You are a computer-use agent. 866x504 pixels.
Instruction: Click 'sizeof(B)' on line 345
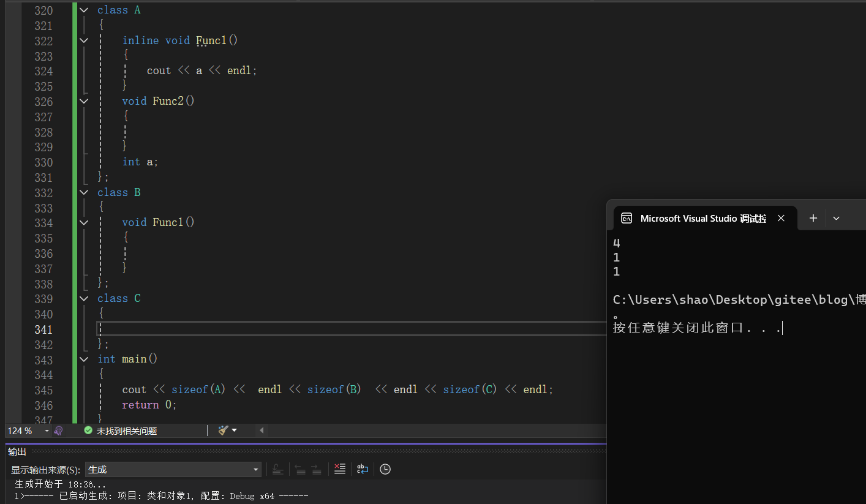coord(334,389)
